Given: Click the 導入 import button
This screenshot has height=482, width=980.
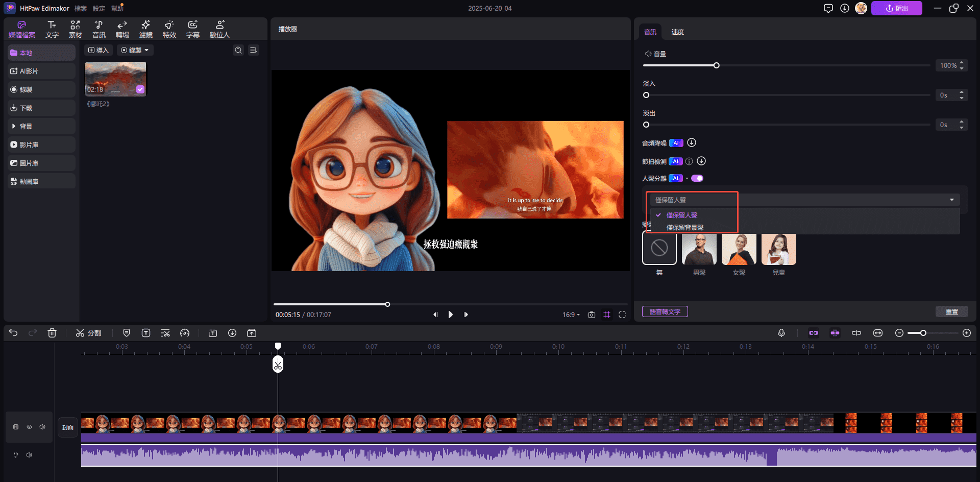Looking at the screenshot, I should (x=99, y=50).
